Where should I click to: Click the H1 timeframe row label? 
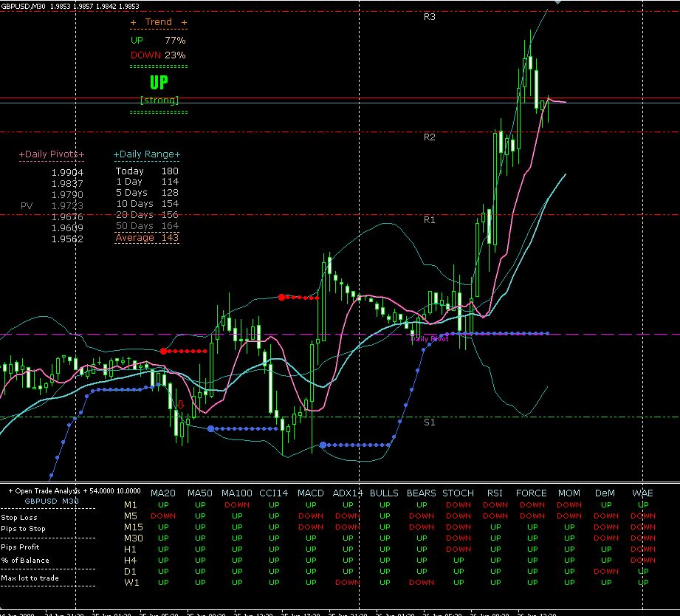pos(130,550)
